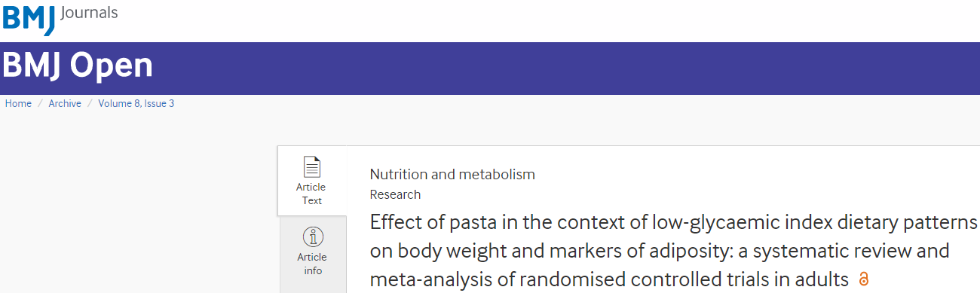Go to Home in the breadcrumb

click(x=18, y=103)
